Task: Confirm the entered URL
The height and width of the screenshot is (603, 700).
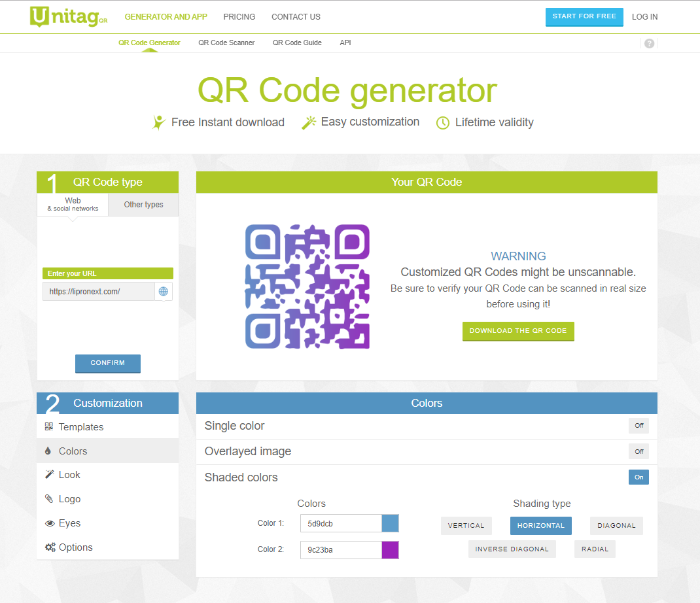Action: (x=107, y=363)
